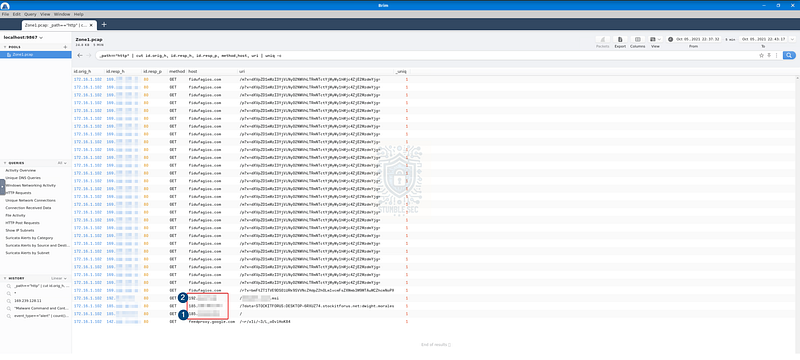Image resolution: width=800 pixels, height=360 pixels.
Task: Run Suricata Alerts by Category query
Action: [x=29, y=238]
